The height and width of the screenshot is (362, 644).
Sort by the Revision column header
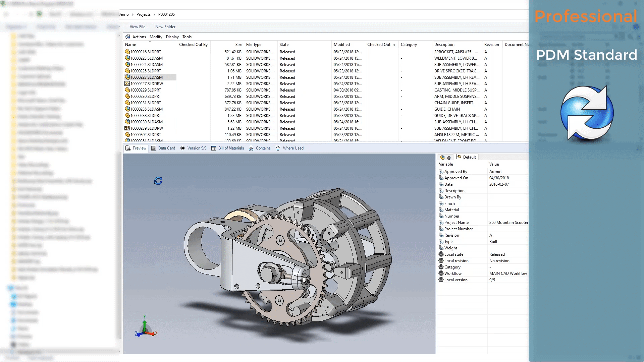pos(492,45)
